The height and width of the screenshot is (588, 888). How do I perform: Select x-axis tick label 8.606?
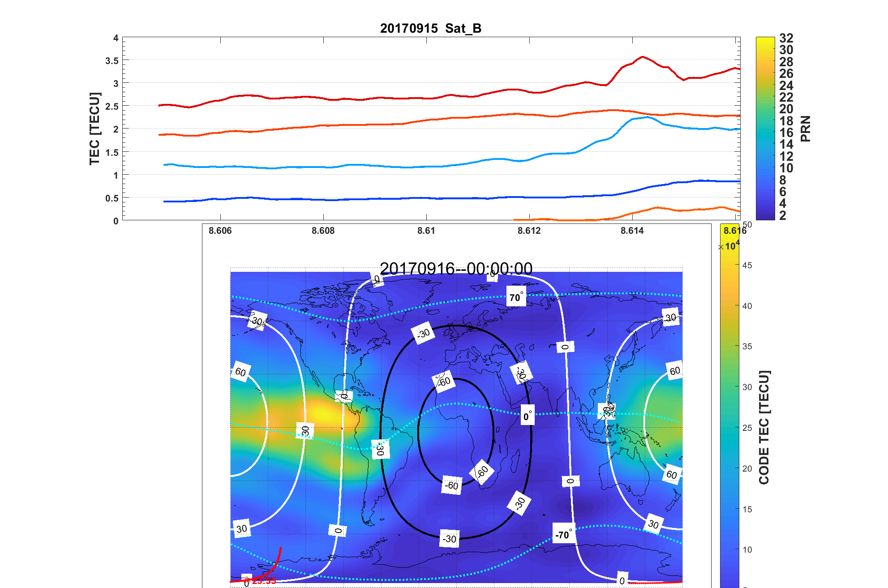220,231
